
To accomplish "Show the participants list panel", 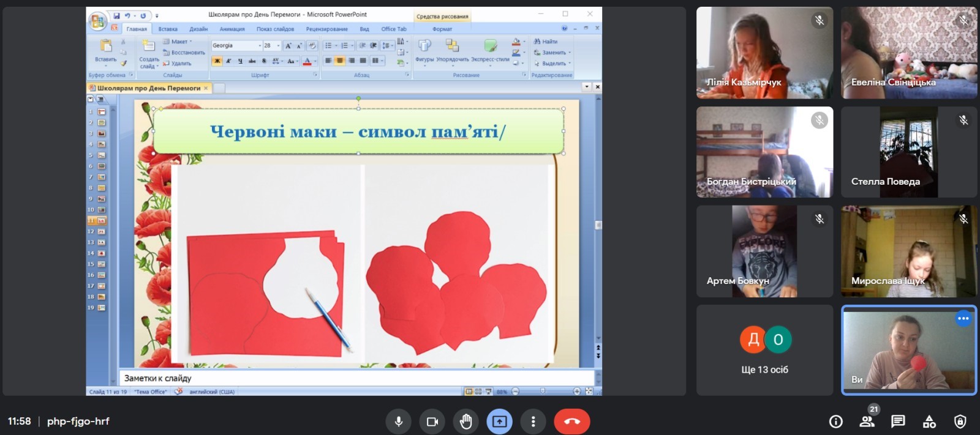I will (867, 422).
